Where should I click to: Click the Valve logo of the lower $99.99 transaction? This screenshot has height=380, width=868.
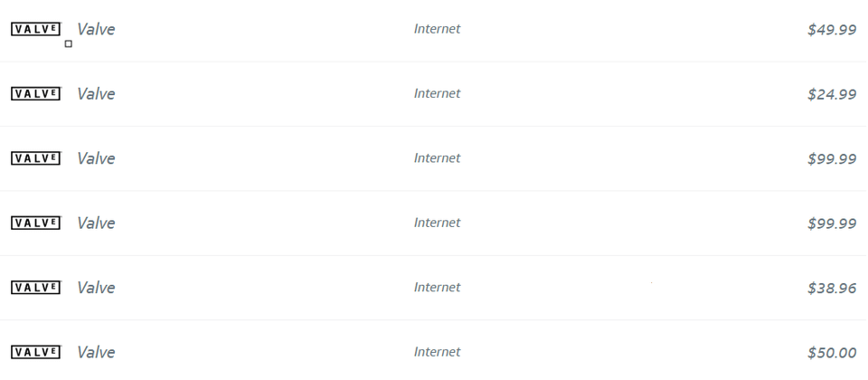tap(35, 223)
